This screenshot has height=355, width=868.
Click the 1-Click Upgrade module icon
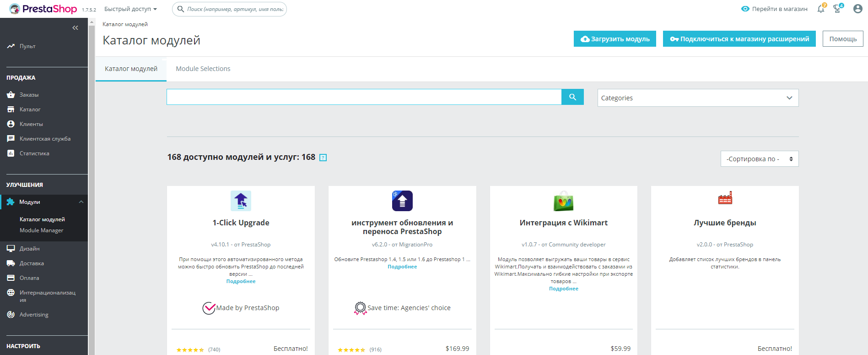(241, 201)
